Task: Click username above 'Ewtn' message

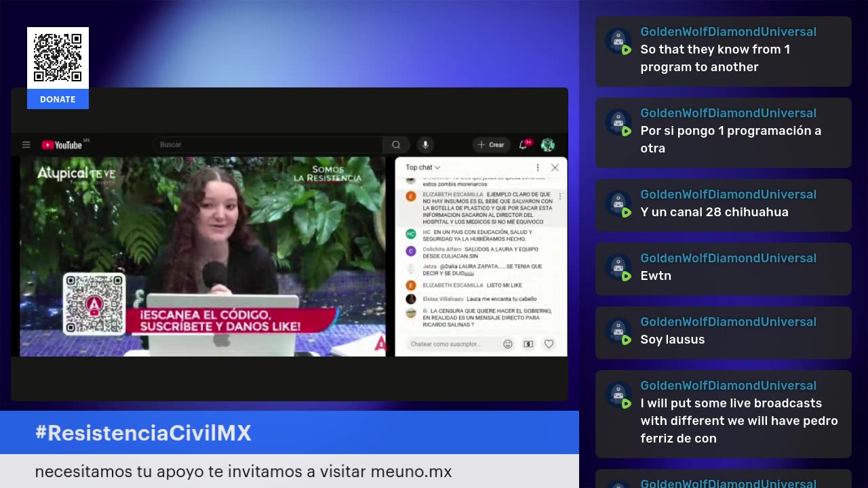Action: 728,258
